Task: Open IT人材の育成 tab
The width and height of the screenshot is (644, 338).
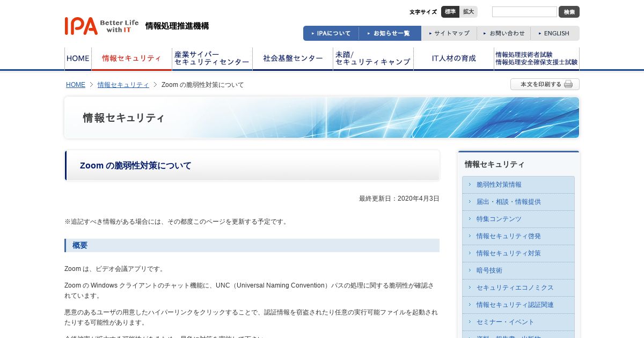Action: pyautogui.click(x=453, y=58)
